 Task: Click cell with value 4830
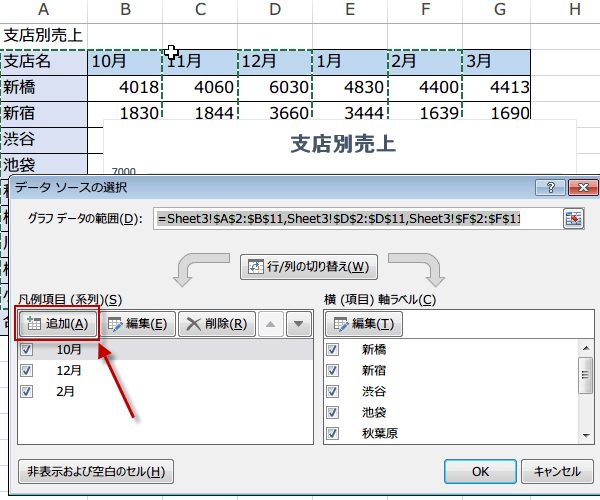(350, 88)
